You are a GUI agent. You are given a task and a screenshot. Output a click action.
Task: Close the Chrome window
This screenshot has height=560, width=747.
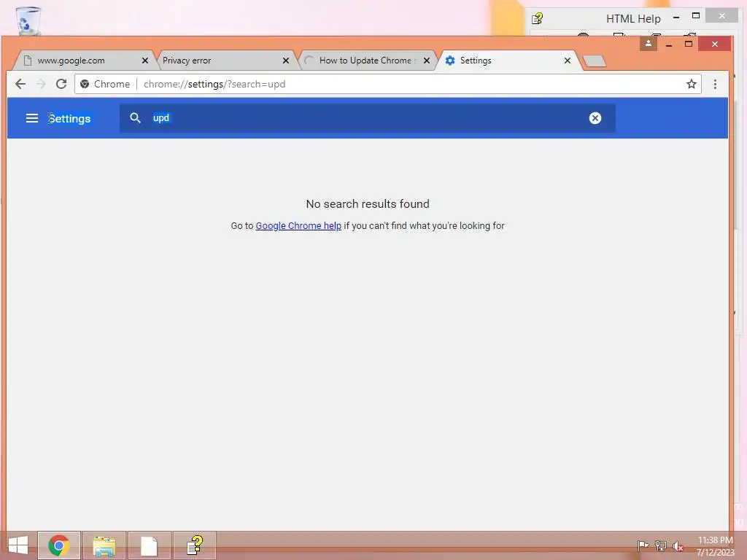tap(715, 44)
